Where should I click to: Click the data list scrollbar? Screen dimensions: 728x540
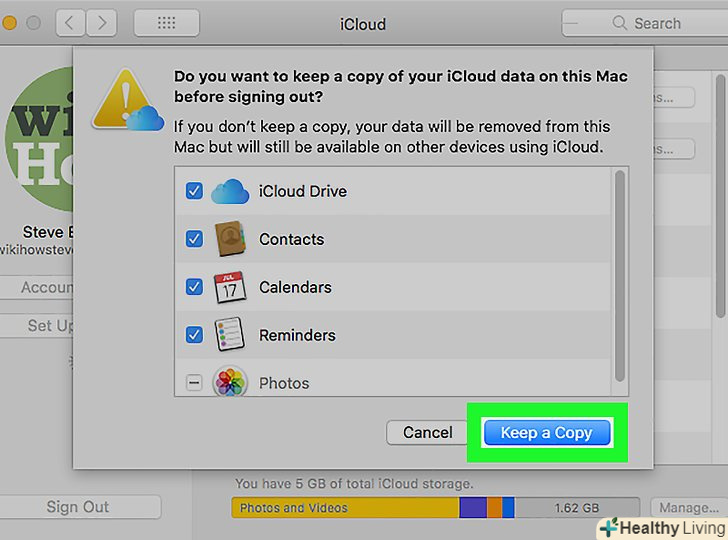620,275
